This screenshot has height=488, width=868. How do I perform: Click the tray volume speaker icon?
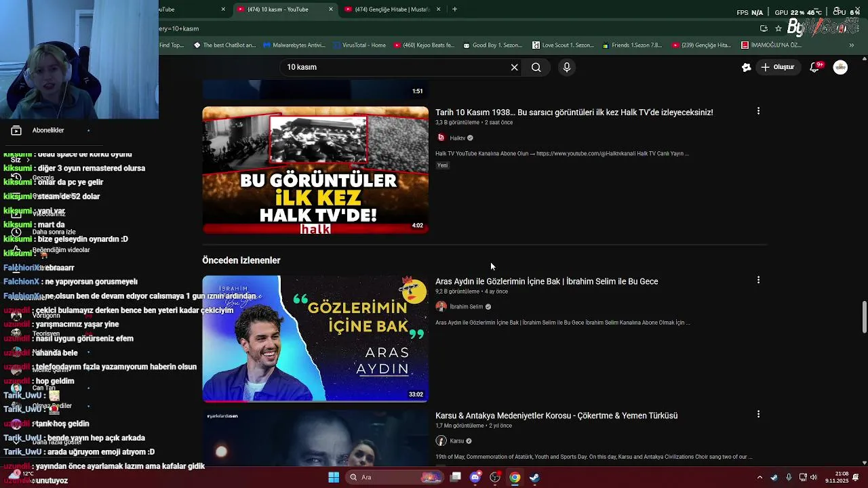click(813, 477)
